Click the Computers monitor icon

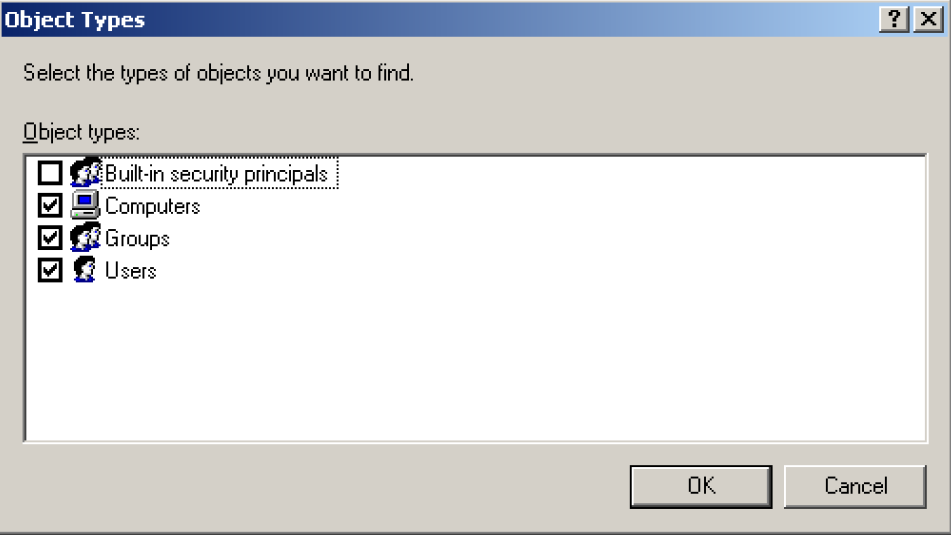(x=86, y=206)
